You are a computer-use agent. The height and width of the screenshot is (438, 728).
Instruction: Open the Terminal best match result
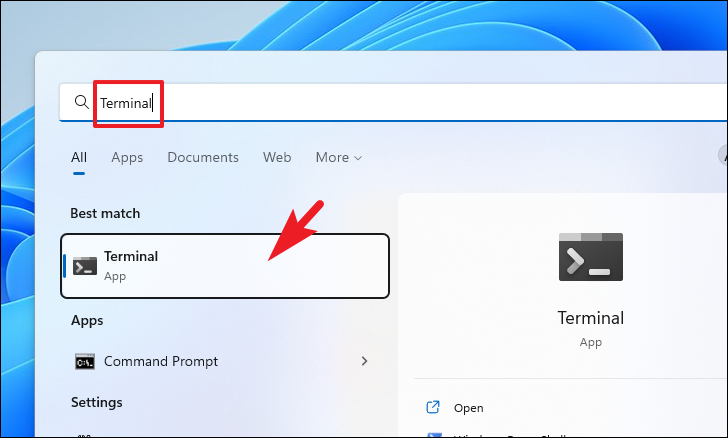pyautogui.click(x=225, y=266)
